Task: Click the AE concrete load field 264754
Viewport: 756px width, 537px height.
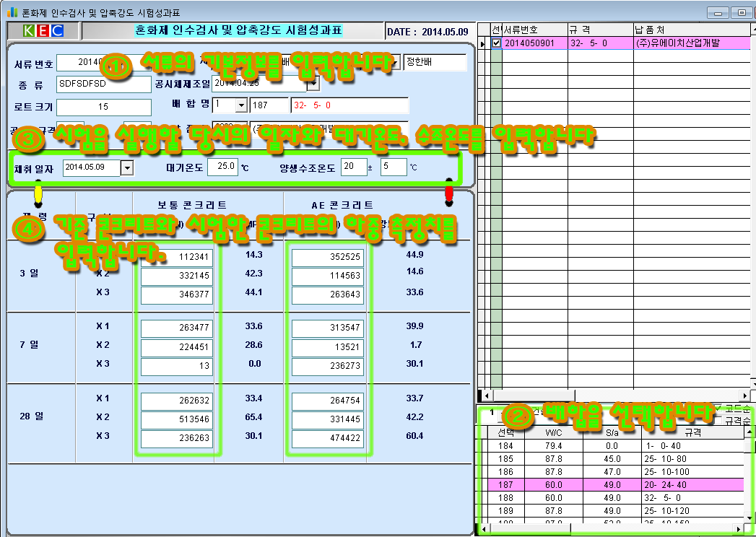Action: pyautogui.click(x=327, y=401)
